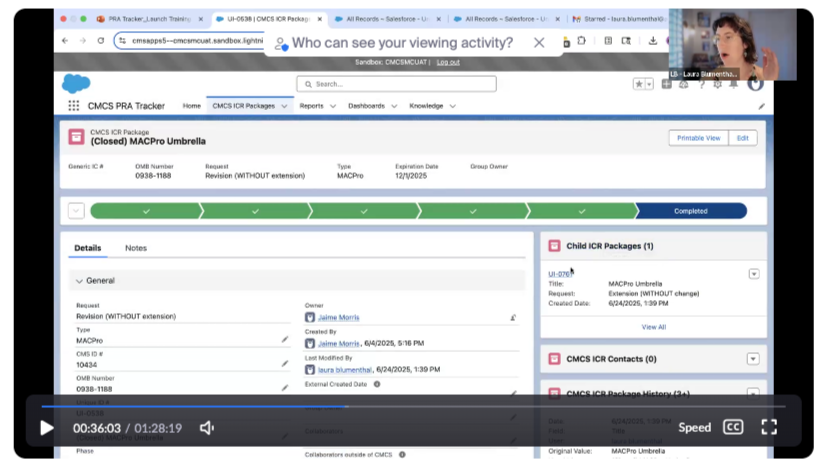The width and height of the screenshot is (829, 469).
Task: Open the Dashboards nav item
Action: tap(366, 106)
